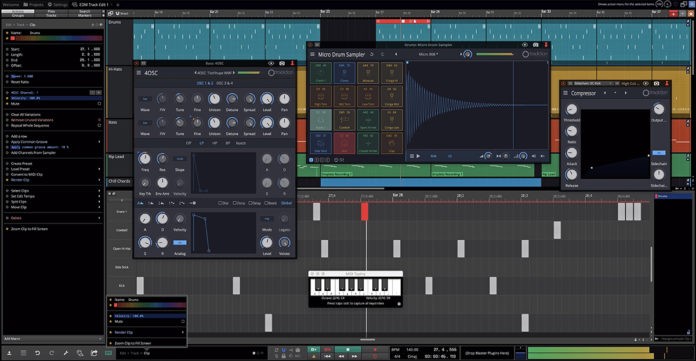Click the red pin icon in 4OSC title bar

pyautogui.click(x=292, y=63)
